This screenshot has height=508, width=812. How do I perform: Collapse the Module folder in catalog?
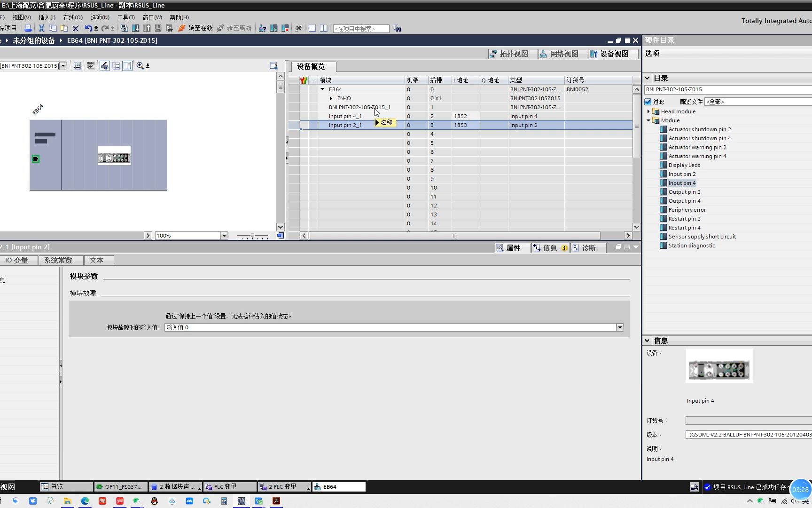coord(648,120)
